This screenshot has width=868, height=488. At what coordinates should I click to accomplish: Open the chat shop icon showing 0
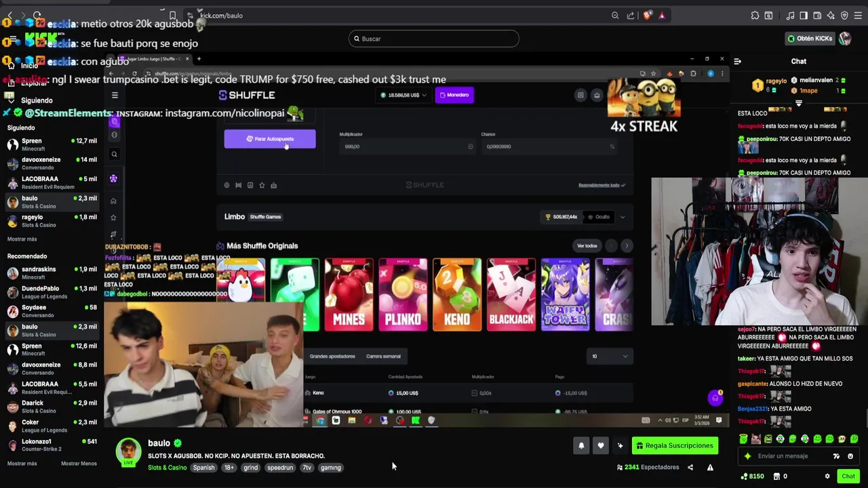780,476
